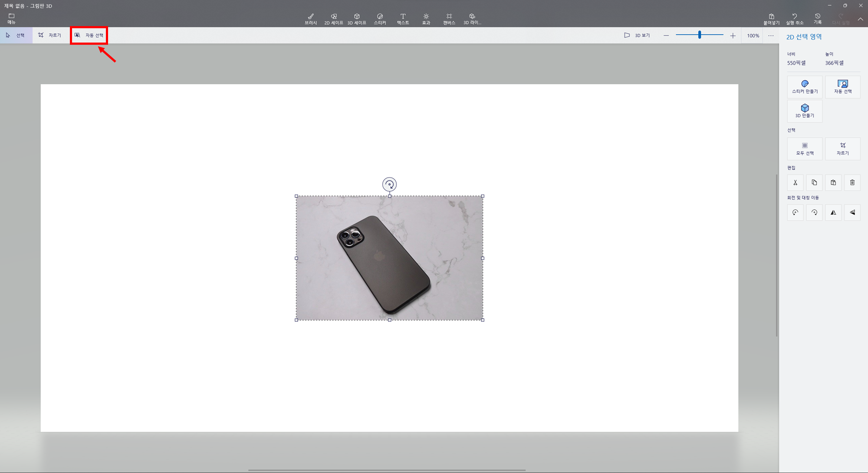Open Canvas (캔버스) settings

(449, 19)
